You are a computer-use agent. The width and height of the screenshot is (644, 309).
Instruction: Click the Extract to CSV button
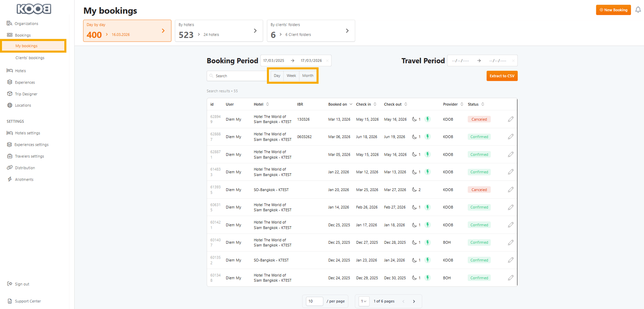[502, 76]
